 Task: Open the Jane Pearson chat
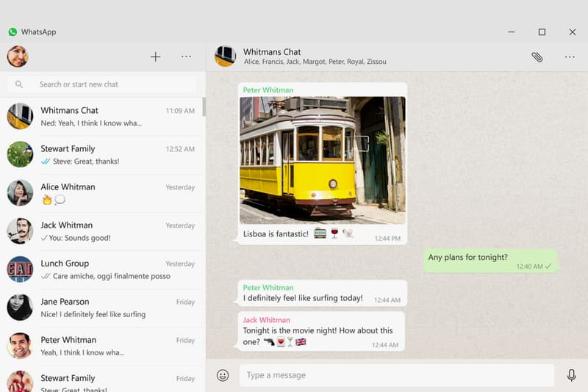coord(101,308)
